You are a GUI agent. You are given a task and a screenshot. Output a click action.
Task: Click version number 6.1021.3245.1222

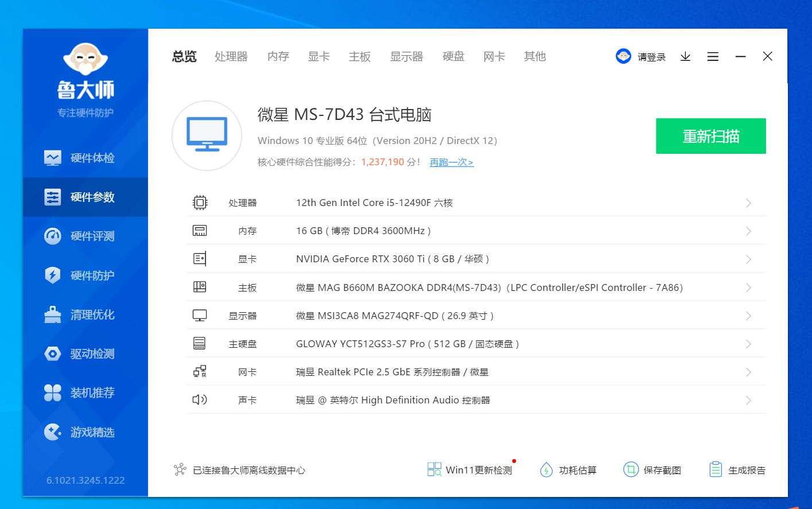[x=86, y=480]
